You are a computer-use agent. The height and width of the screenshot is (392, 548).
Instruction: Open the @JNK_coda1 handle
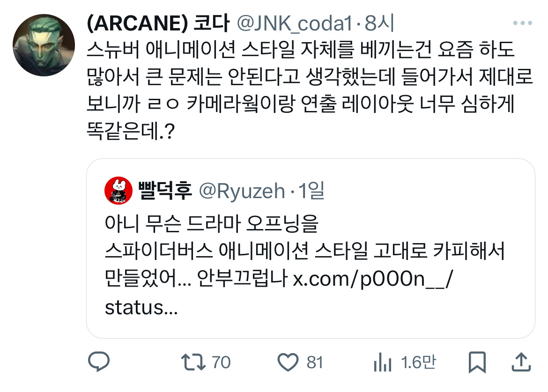click(x=295, y=23)
